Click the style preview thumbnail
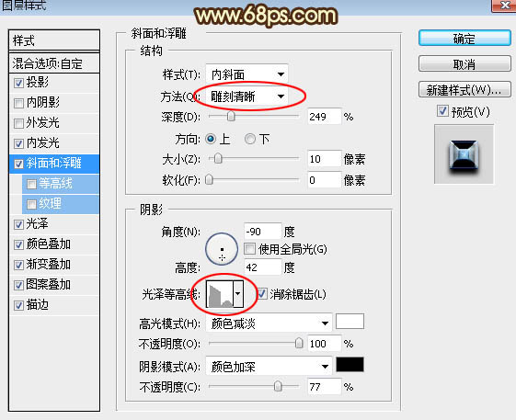Screen dimensions: 516x420 click(464, 153)
